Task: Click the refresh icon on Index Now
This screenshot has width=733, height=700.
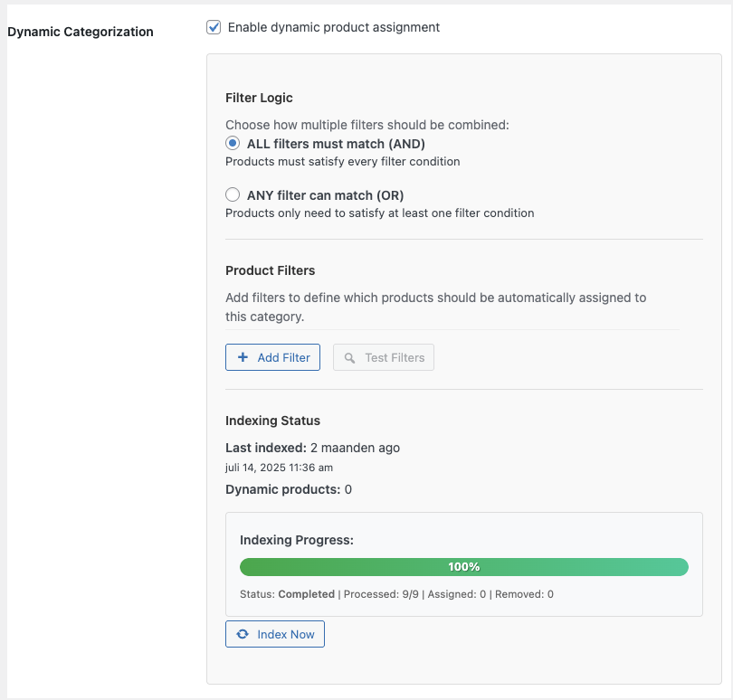Action: 243,634
